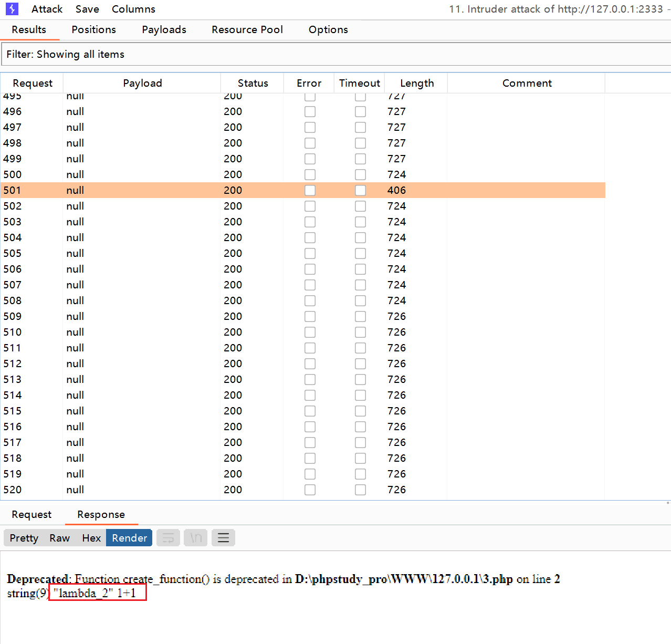Viewport: 671px width, 644px height.
Task: Switch to the Resource Pool tab
Action: [247, 29]
